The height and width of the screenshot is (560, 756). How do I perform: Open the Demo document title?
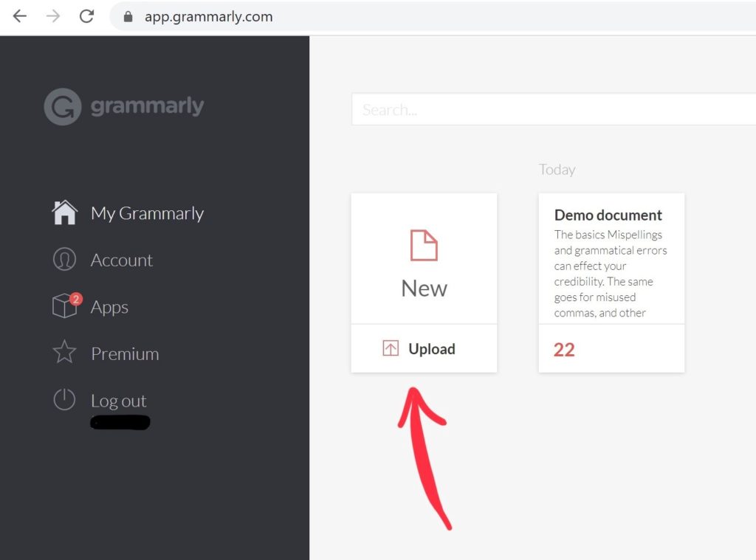click(x=608, y=215)
